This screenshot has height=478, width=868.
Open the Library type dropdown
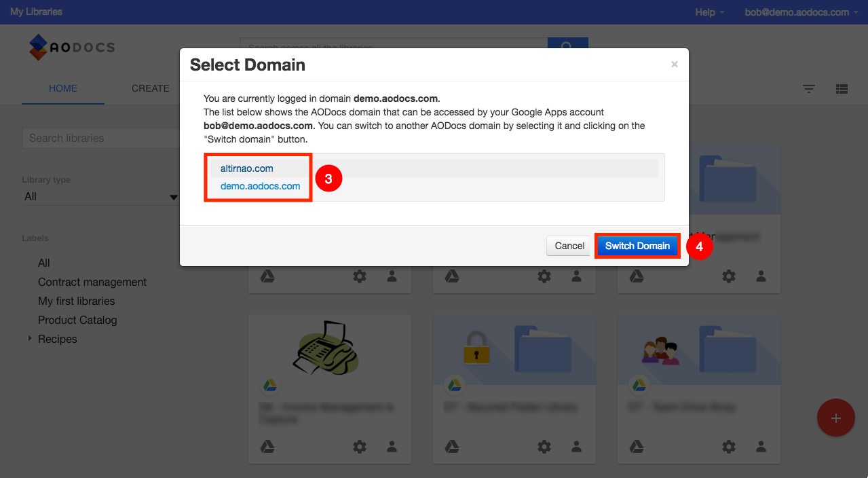pyautogui.click(x=100, y=197)
